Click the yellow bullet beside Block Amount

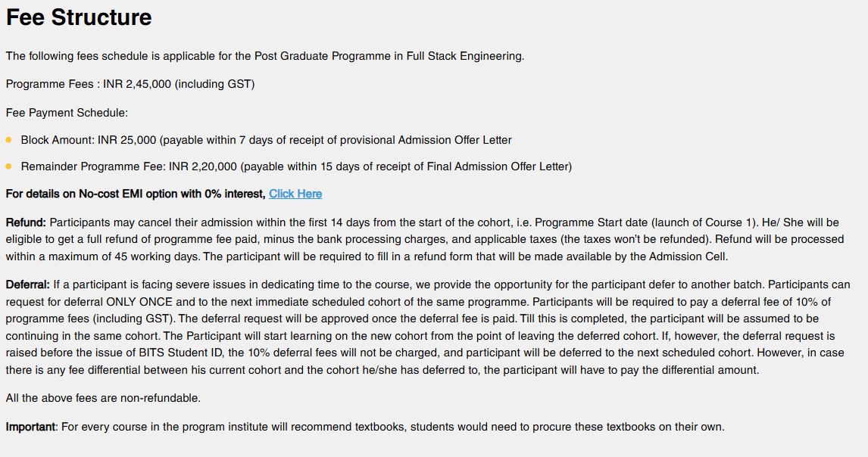tap(9, 140)
